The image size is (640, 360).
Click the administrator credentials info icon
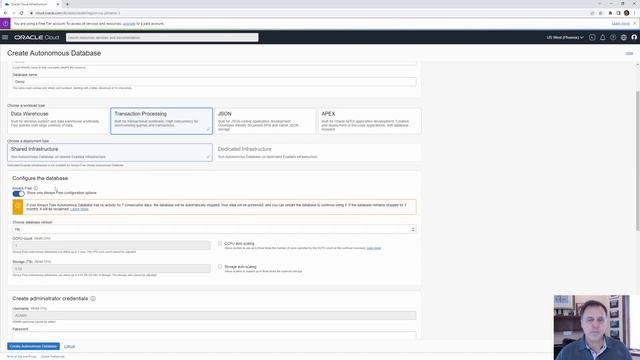point(93,298)
